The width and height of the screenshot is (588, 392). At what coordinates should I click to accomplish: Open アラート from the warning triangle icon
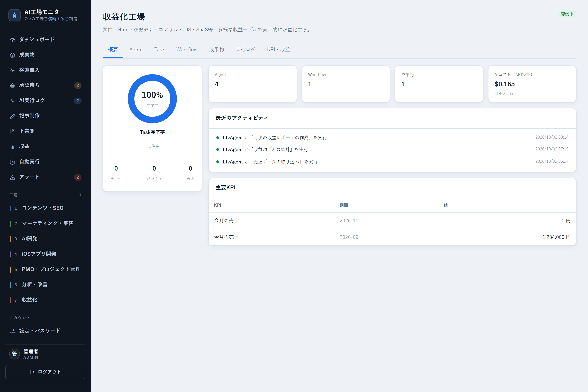(x=12, y=177)
